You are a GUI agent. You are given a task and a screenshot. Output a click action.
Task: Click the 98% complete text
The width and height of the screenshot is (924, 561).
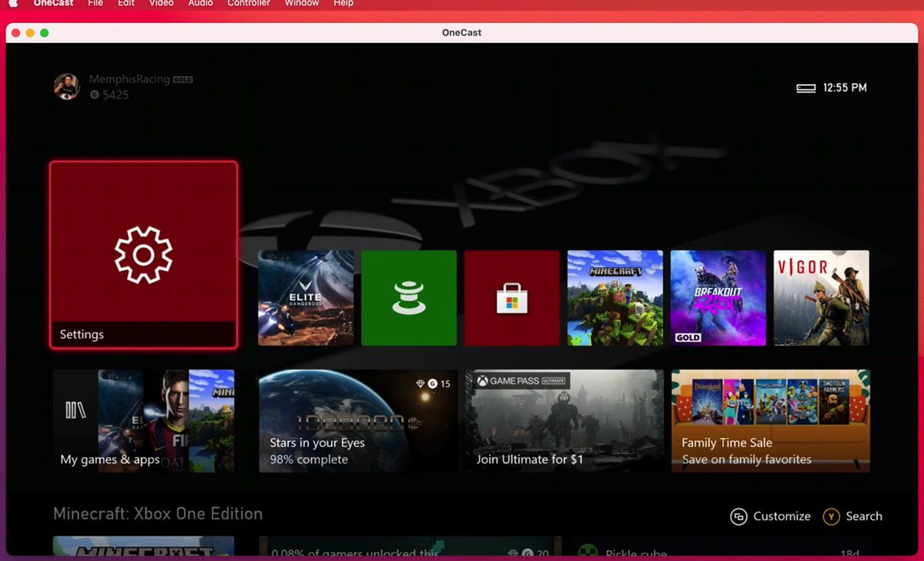pyautogui.click(x=309, y=459)
